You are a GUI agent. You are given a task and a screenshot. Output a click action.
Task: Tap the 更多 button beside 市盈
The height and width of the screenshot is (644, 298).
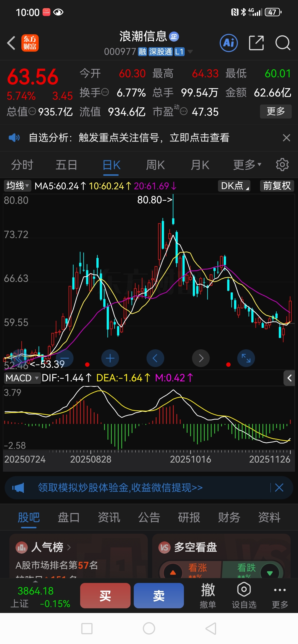coord(276,111)
